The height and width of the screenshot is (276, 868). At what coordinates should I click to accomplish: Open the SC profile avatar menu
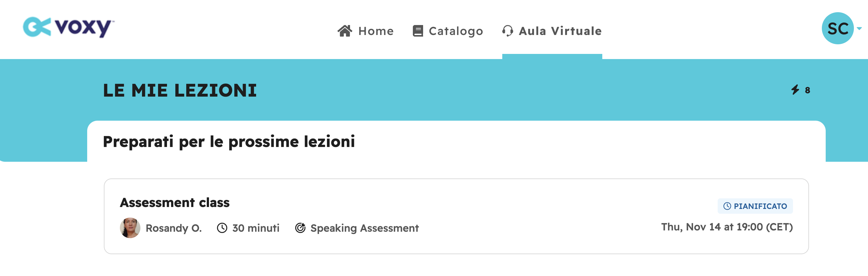pyautogui.click(x=837, y=28)
